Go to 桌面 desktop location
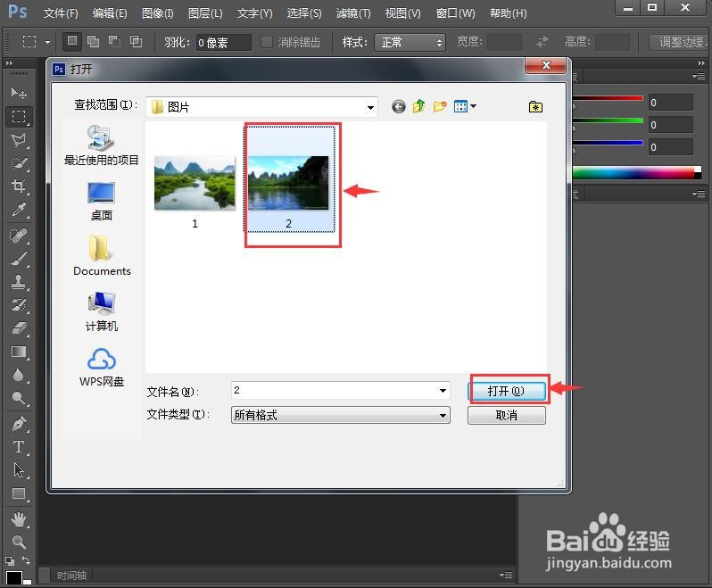Screen dimensions: 712x588 pos(101,202)
